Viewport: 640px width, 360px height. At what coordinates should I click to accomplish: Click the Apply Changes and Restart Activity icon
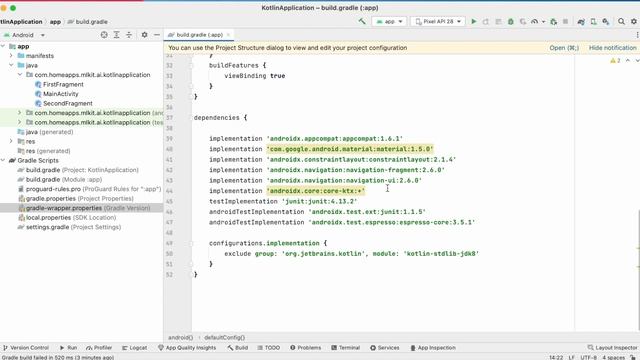coord(486,22)
